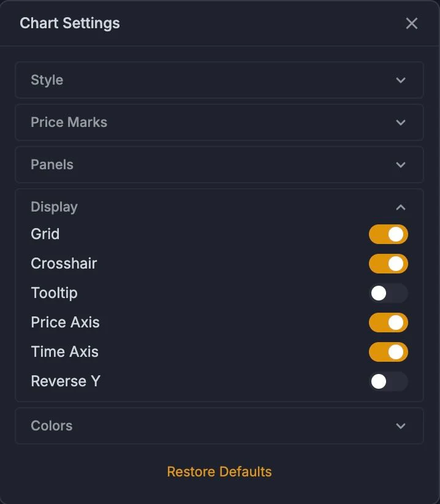Click the Chart Settings title text
Screen dimensions: 440x504
(70, 23)
